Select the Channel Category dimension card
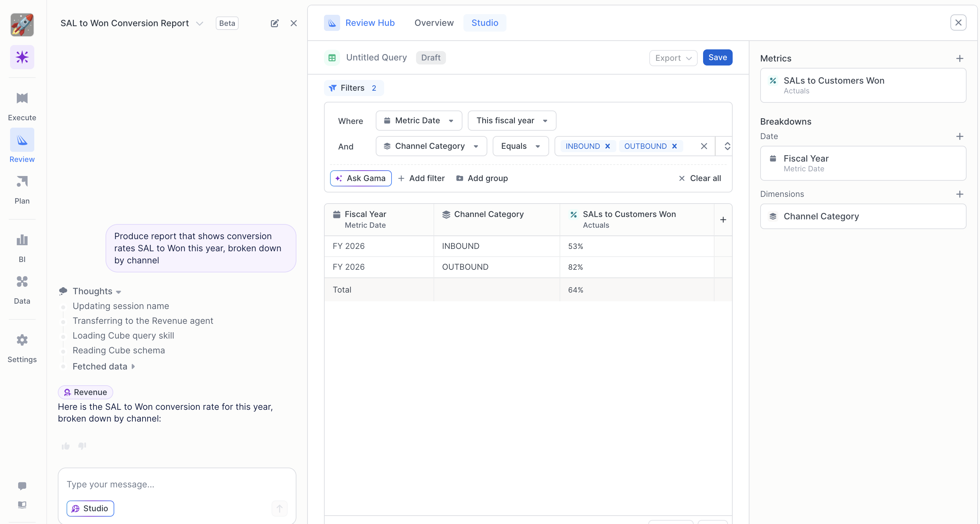The height and width of the screenshot is (524, 980). pos(863,216)
